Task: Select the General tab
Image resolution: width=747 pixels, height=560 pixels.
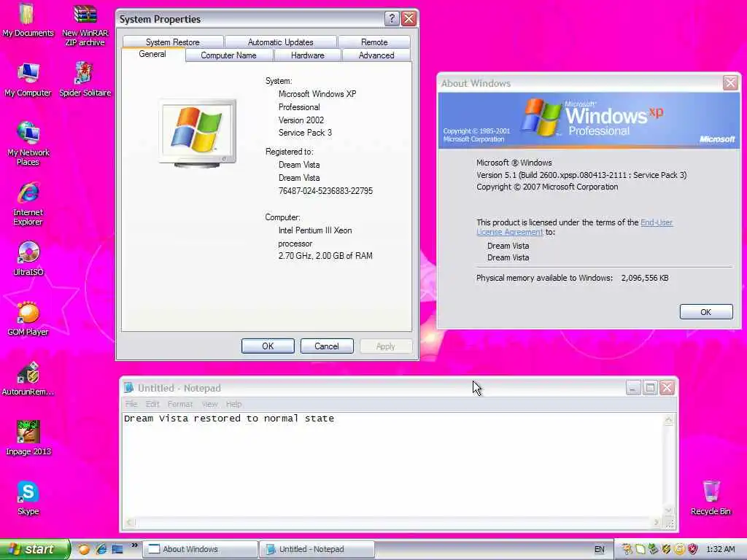Action: coord(152,54)
